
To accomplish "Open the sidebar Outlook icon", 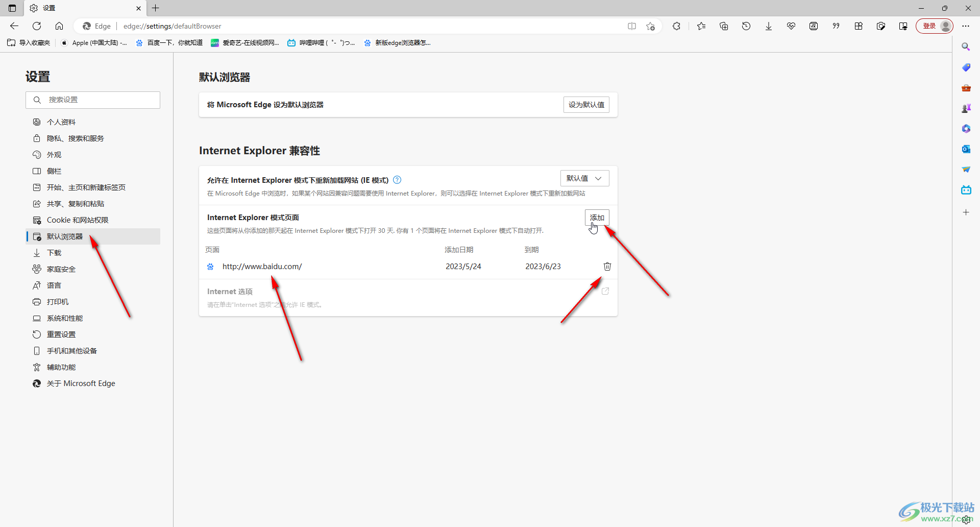I will pos(966,149).
